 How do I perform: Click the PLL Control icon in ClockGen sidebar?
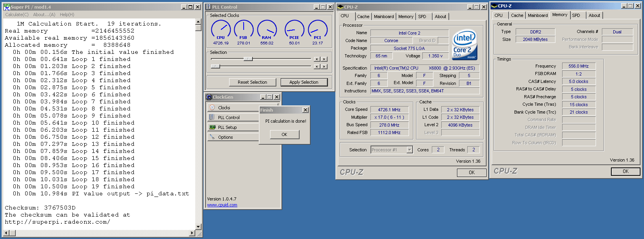[212, 117]
